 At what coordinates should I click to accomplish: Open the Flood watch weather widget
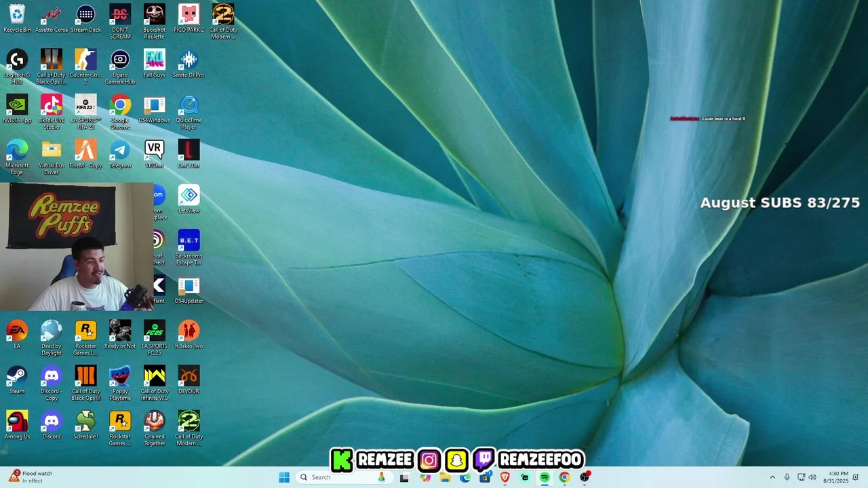[31, 477]
